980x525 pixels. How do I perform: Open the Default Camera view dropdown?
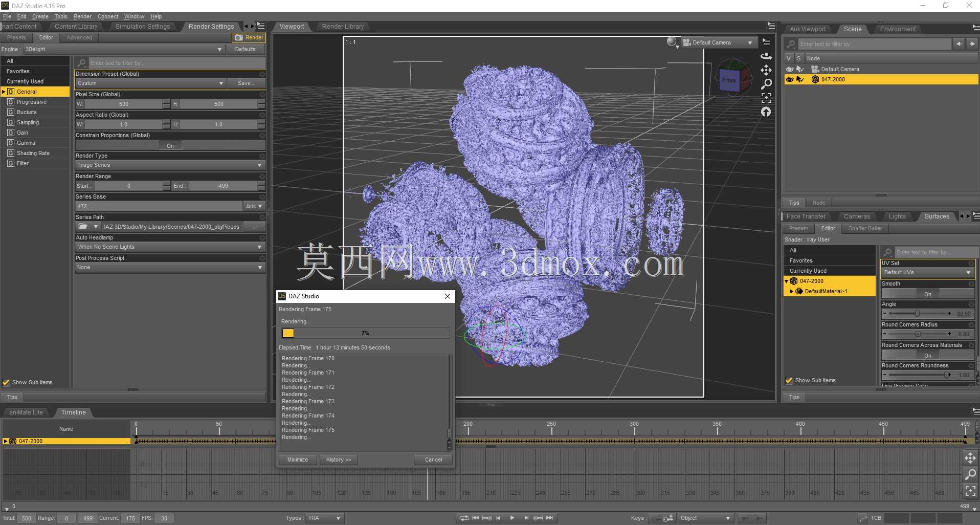[718, 42]
